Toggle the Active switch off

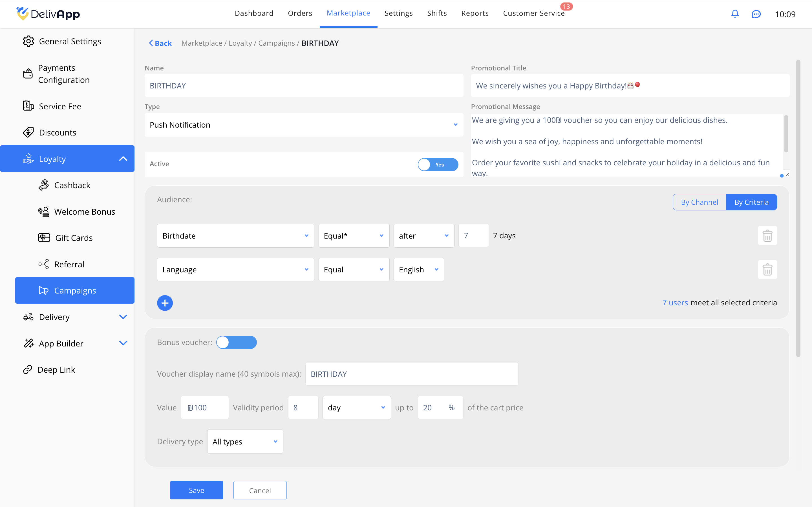[x=438, y=165]
